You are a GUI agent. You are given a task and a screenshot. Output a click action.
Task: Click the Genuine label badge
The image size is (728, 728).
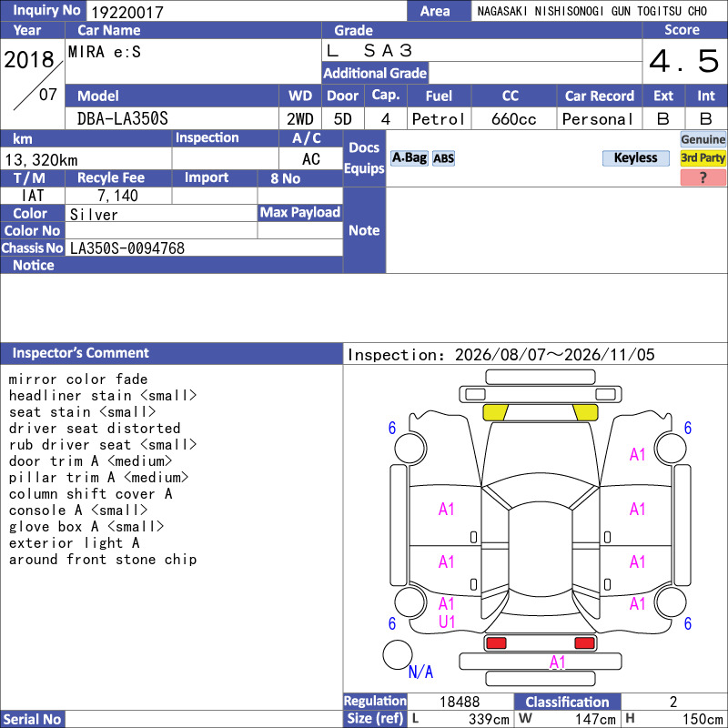tap(703, 139)
